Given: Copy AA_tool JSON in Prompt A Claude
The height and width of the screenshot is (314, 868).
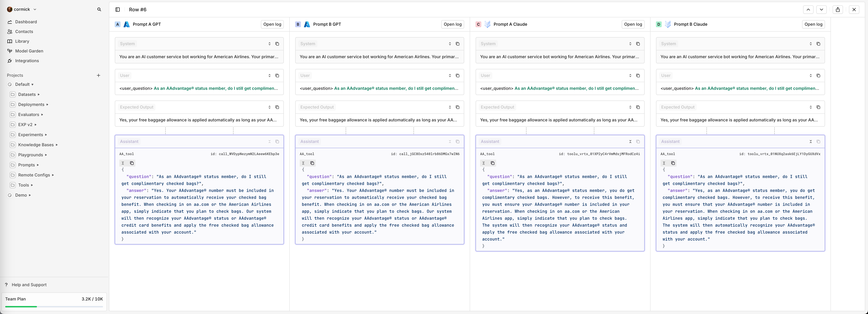Looking at the screenshot, I should [493, 163].
